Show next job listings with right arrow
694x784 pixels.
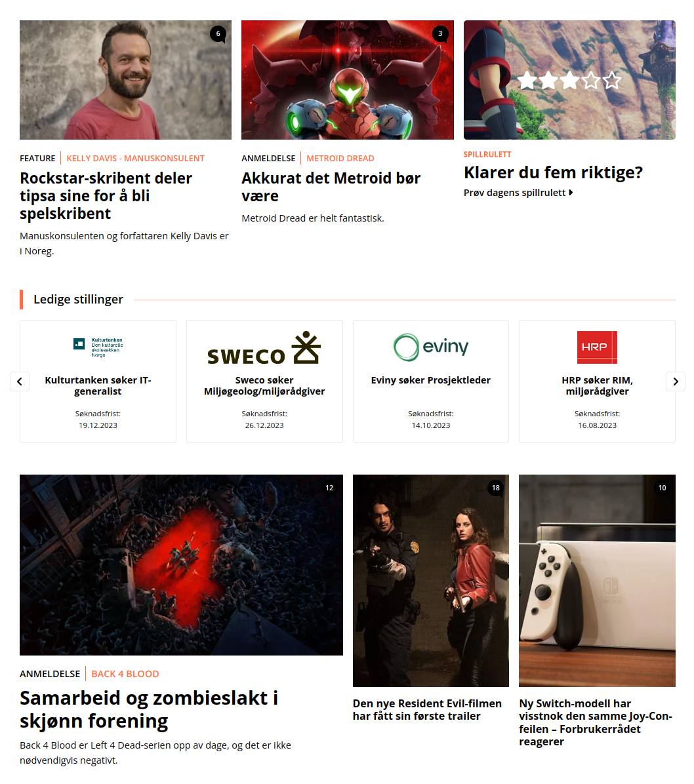(676, 382)
